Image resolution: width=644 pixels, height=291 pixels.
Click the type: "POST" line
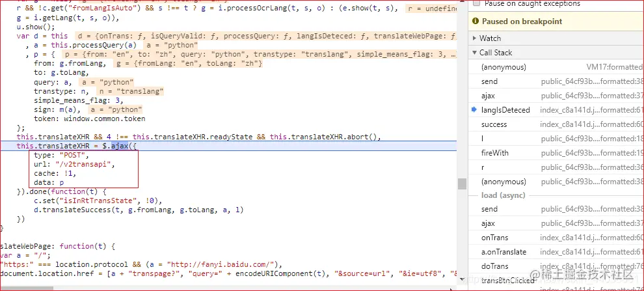[x=61, y=156]
